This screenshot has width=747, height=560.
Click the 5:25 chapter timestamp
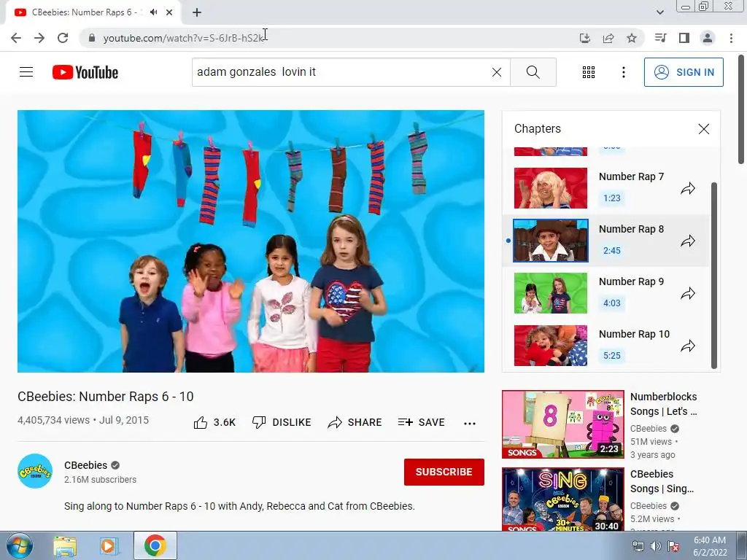tap(612, 355)
